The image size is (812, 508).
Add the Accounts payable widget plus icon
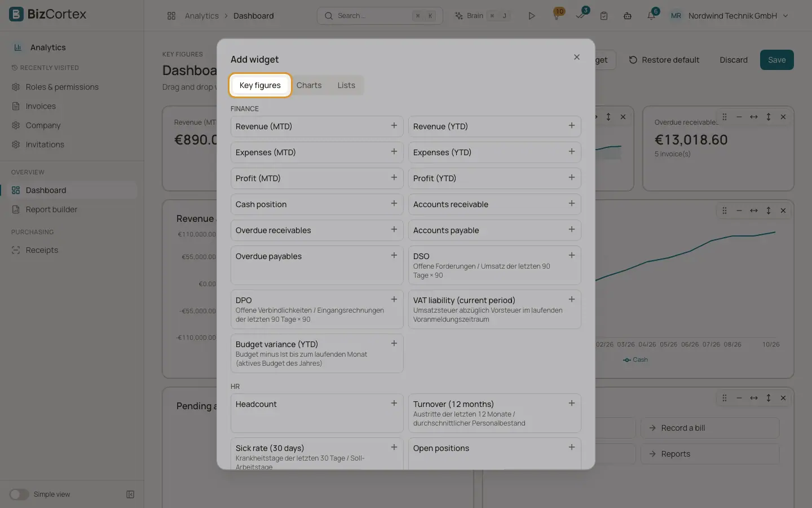[x=572, y=230]
